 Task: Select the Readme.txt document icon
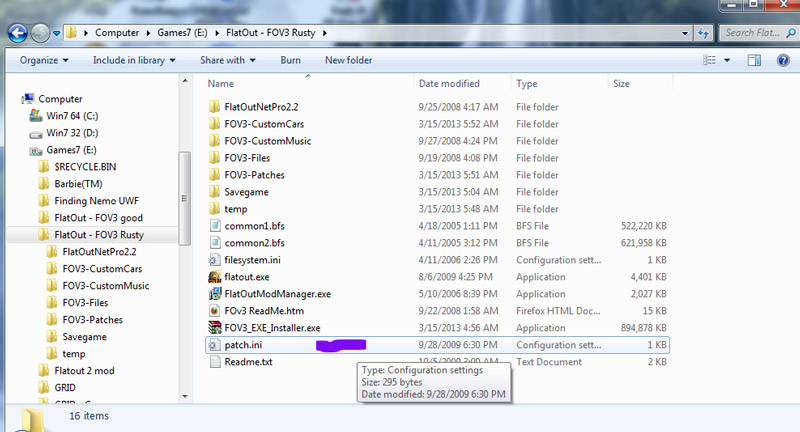(215, 362)
